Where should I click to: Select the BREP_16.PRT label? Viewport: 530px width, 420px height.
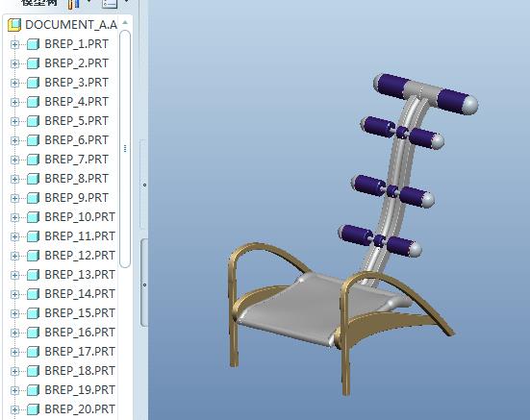(x=80, y=333)
